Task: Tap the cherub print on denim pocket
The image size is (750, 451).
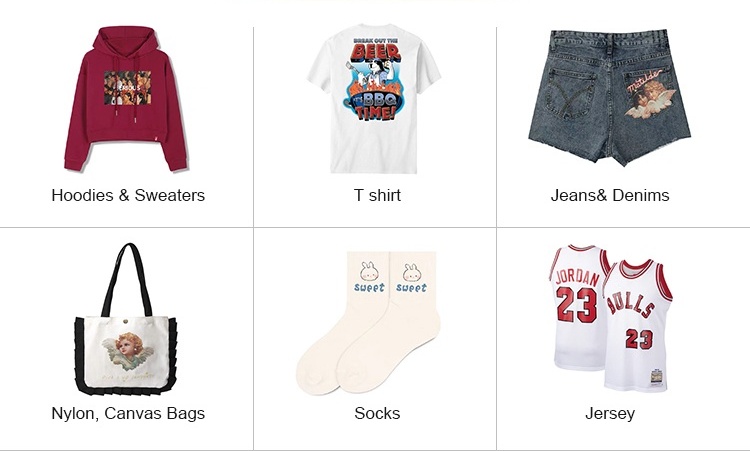Action: [649, 94]
